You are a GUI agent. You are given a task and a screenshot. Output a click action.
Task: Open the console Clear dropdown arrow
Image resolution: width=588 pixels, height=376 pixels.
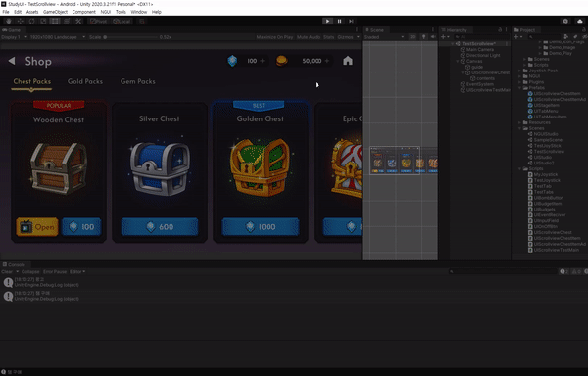click(x=17, y=272)
